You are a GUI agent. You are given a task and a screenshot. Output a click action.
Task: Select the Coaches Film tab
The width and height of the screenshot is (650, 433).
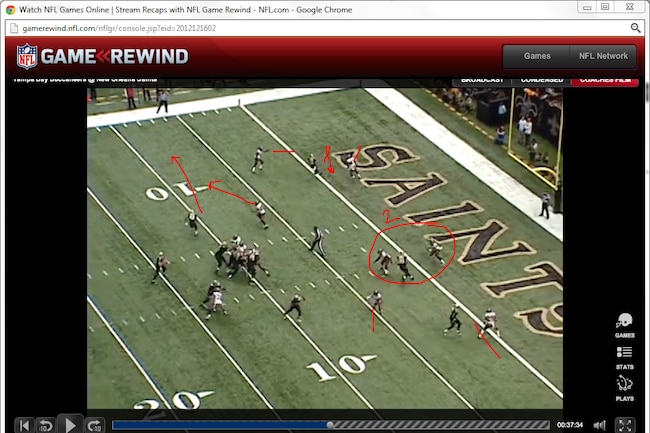tap(605, 80)
